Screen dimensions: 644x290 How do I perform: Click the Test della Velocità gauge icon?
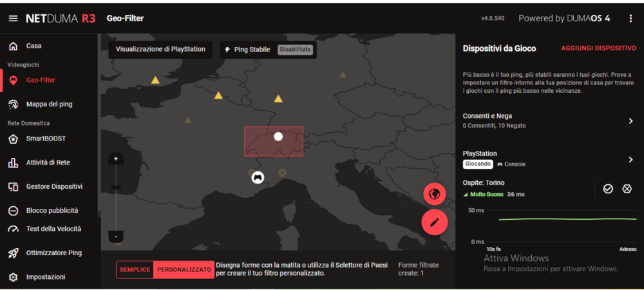(x=13, y=229)
